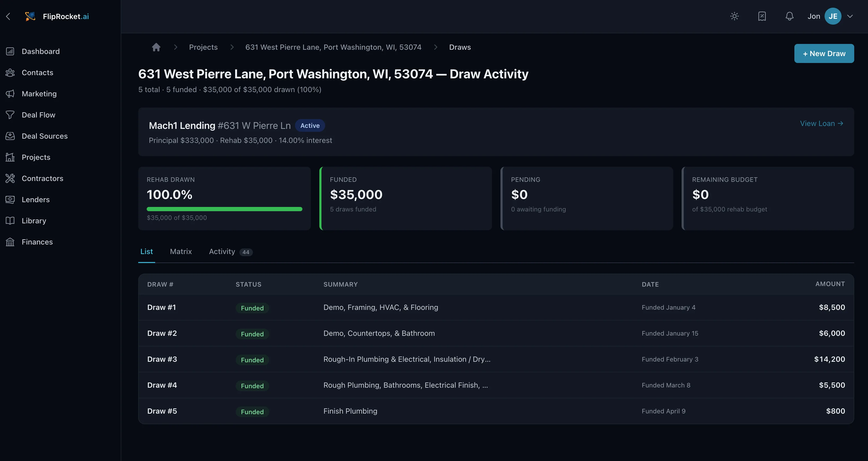Screen dimensions: 868x461
Task: Click the FlipRocket rocket logo
Action: tap(30, 16)
